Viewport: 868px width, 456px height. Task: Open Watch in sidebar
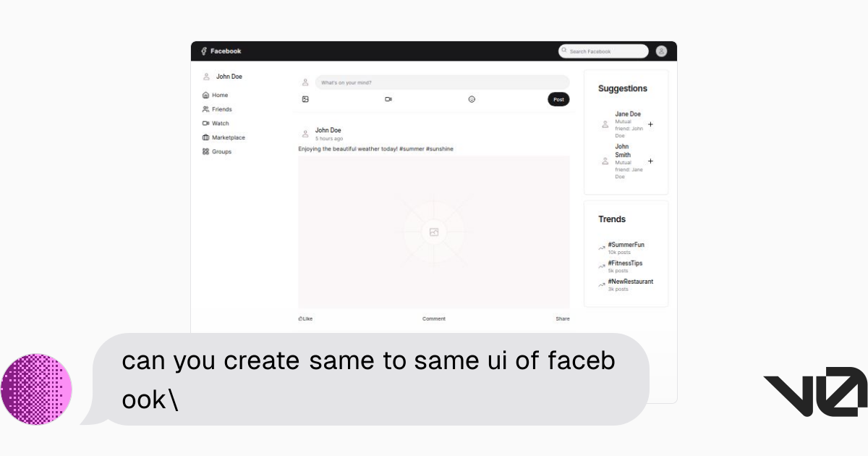click(x=216, y=124)
